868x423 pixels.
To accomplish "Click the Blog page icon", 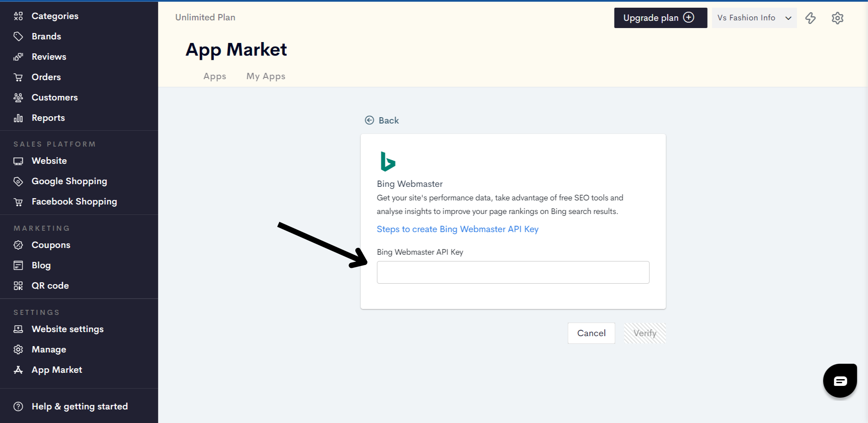I will [18, 266].
